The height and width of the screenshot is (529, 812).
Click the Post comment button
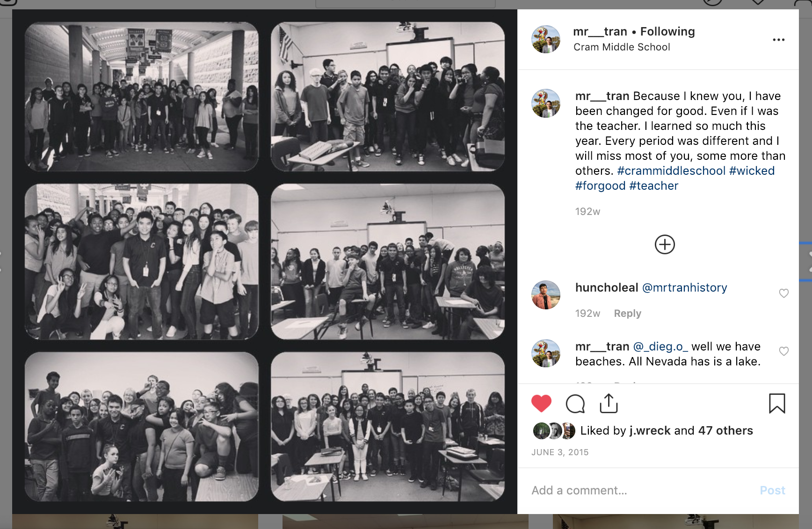(x=772, y=491)
